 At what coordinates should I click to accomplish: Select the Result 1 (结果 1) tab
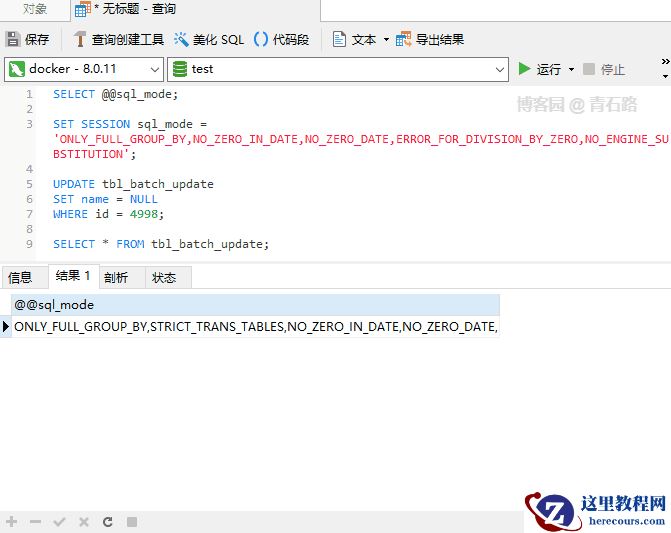point(73,276)
